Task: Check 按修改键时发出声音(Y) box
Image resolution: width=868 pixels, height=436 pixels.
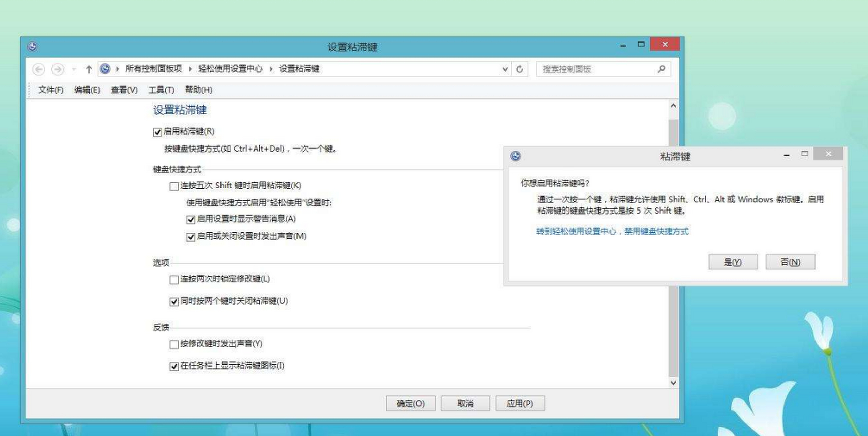Action: [x=174, y=344]
